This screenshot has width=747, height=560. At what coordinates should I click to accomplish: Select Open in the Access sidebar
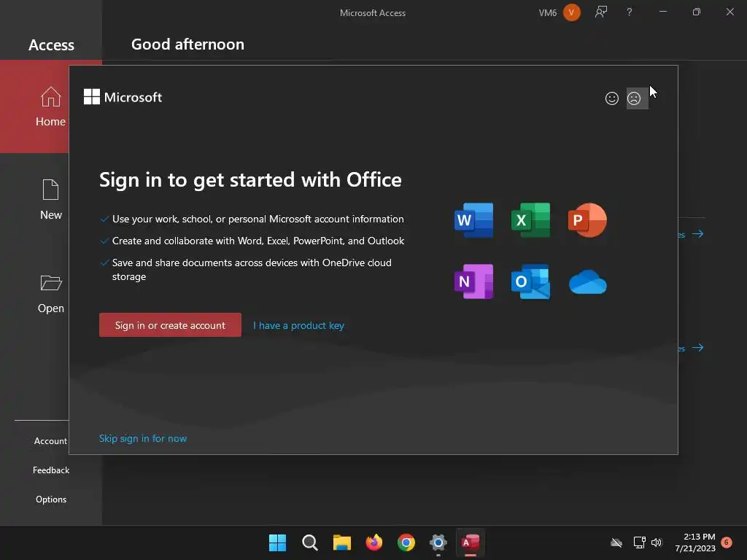point(50,294)
